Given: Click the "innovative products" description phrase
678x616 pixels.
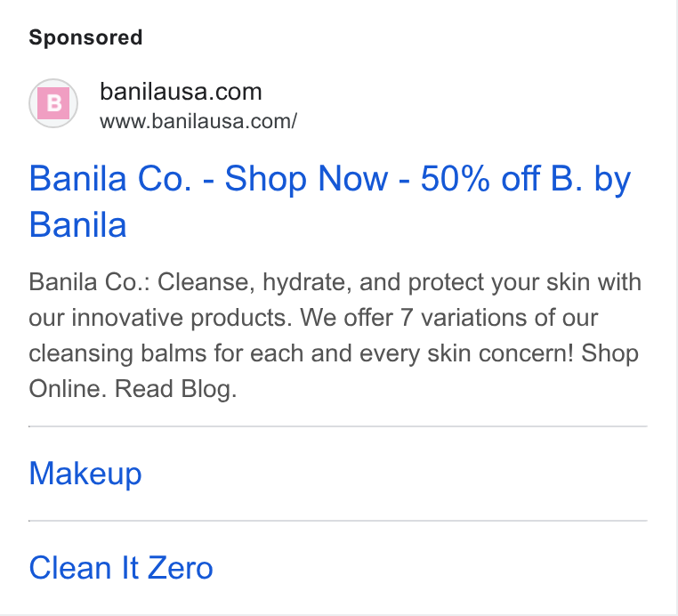Looking at the screenshot, I should [x=182, y=318].
